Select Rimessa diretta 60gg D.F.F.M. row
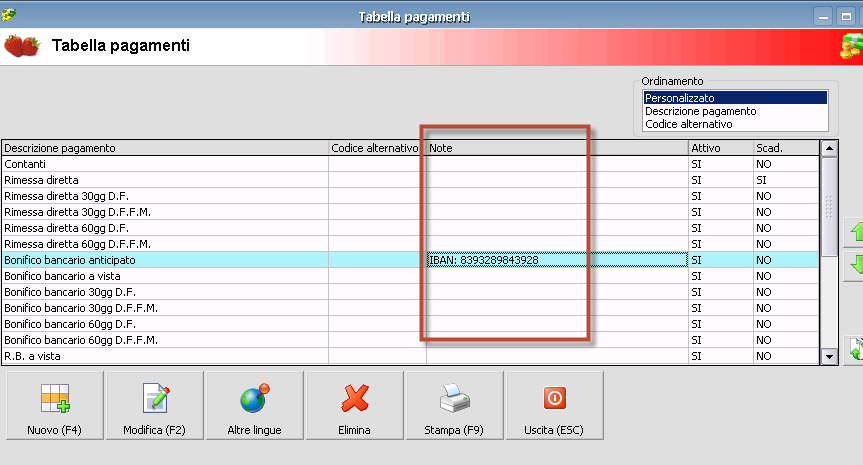The image size is (863, 465). pos(410,244)
